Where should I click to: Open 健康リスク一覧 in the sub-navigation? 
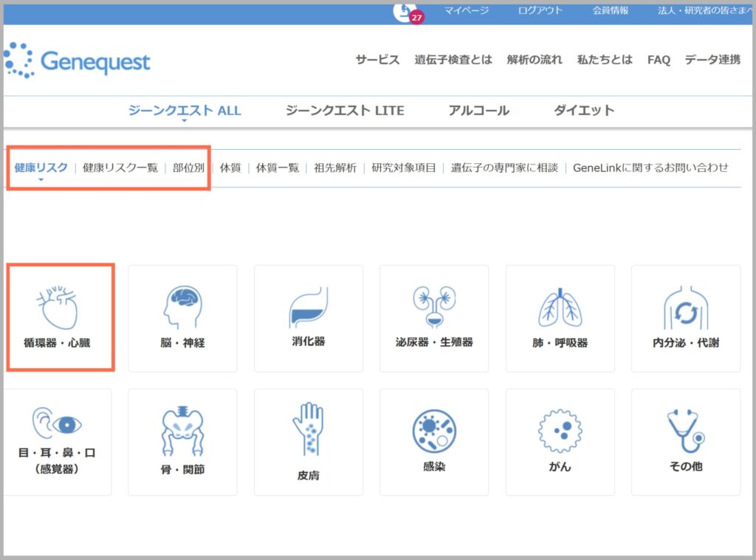pos(120,167)
